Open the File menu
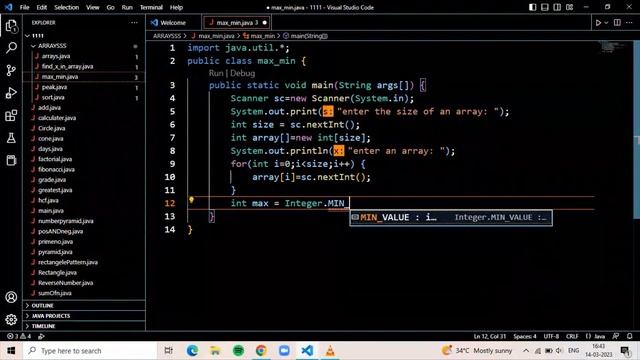 pos(24,7)
